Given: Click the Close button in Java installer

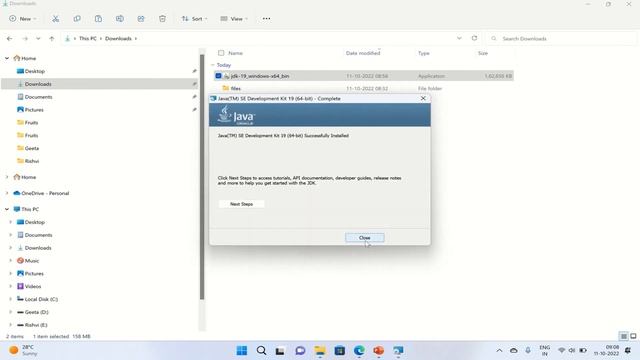Looking at the screenshot, I should (x=364, y=238).
